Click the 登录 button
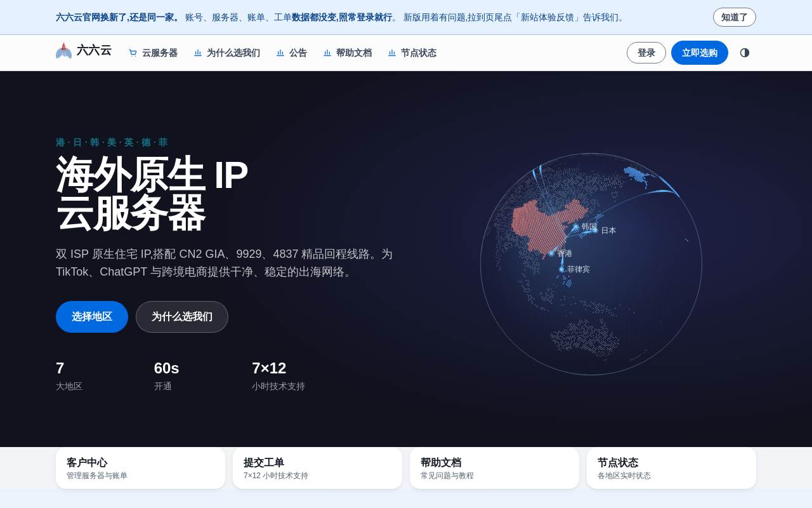This screenshot has height=508, width=812. pos(646,53)
